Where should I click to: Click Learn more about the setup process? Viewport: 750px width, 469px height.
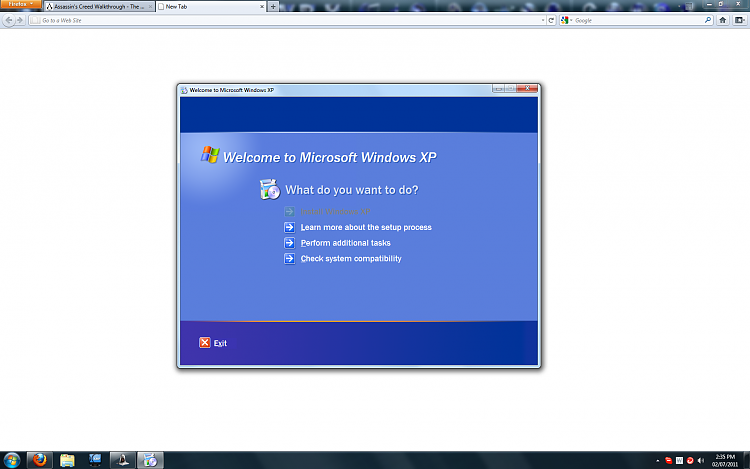[366, 227]
